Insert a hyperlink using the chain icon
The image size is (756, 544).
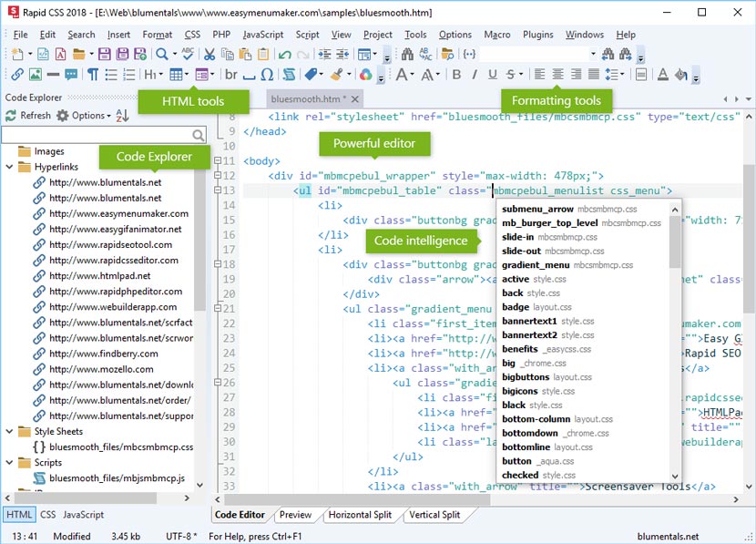point(19,75)
